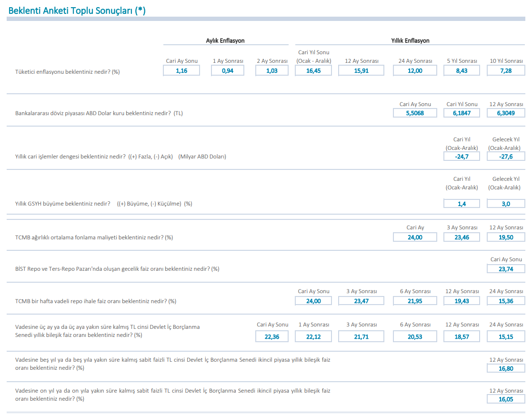Select the GDP growth value 1,4
Image resolution: width=532 pixels, height=415 pixels.
click(x=462, y=204)
